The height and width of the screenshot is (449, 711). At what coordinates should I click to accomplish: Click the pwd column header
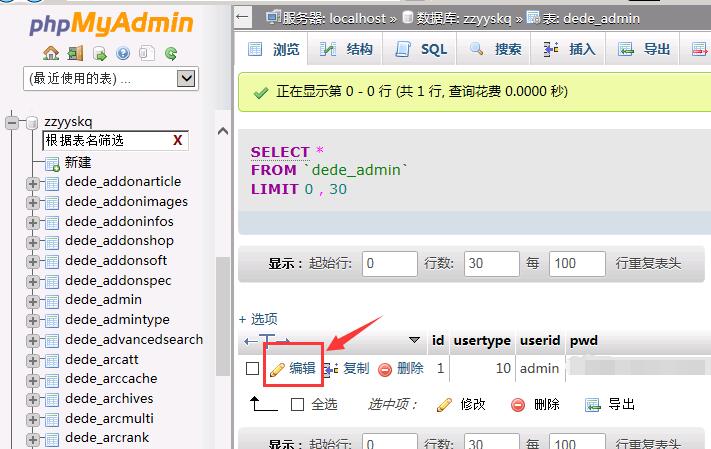point(584,341)
